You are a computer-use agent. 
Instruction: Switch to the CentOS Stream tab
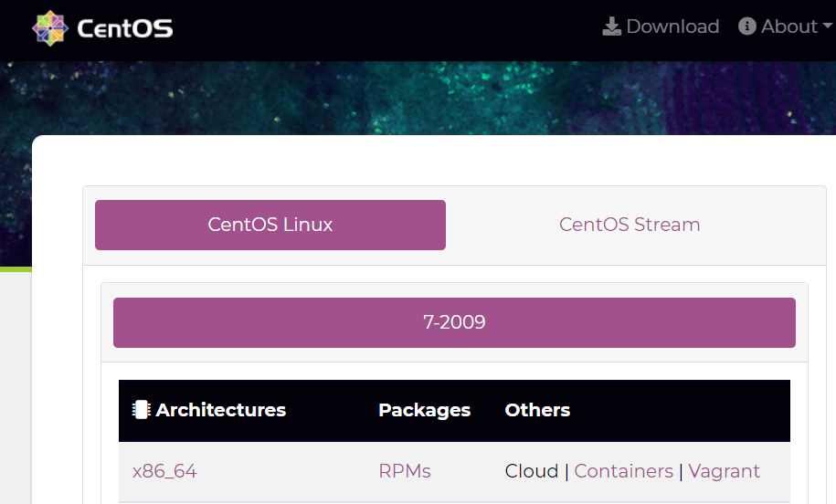tap(630, 225)
